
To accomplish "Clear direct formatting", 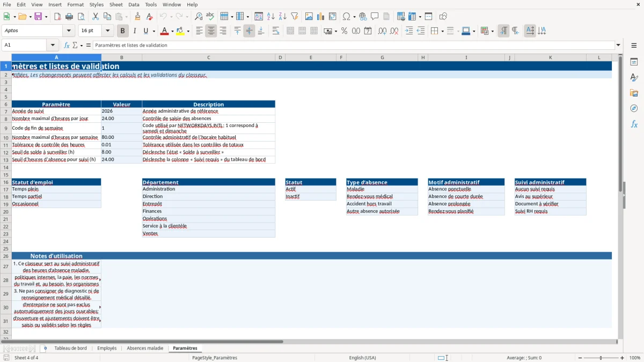I will tap(149, 17).
